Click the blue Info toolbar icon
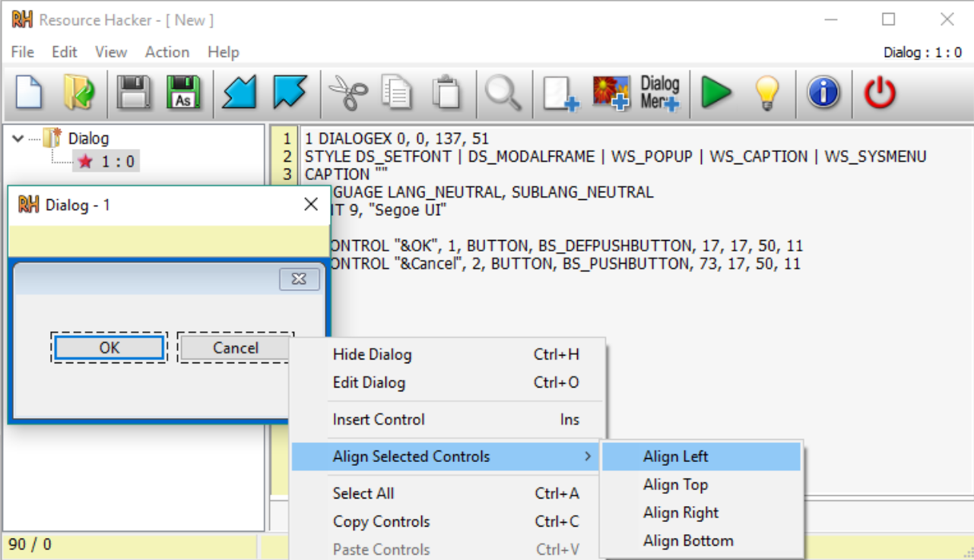The image size is (974, 560). (x=823, y=93)
